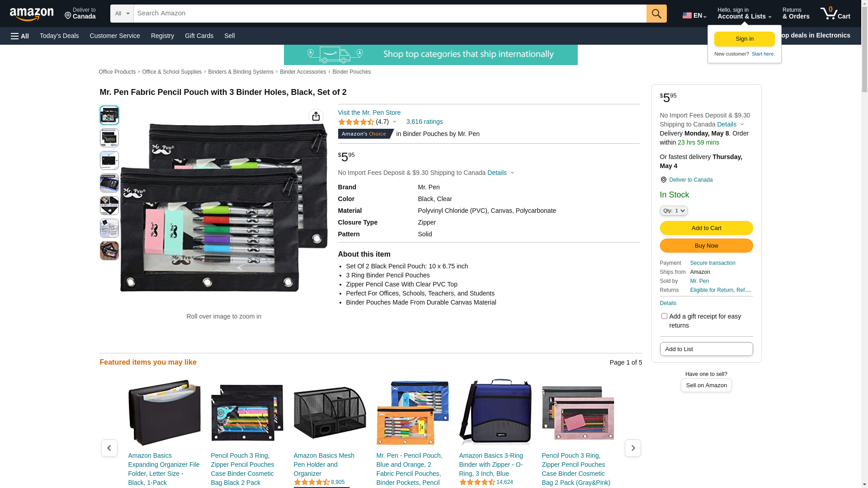Open the 3,616 ratings link
The width and height of the screenshot is (868, 488).
point(425,122)
